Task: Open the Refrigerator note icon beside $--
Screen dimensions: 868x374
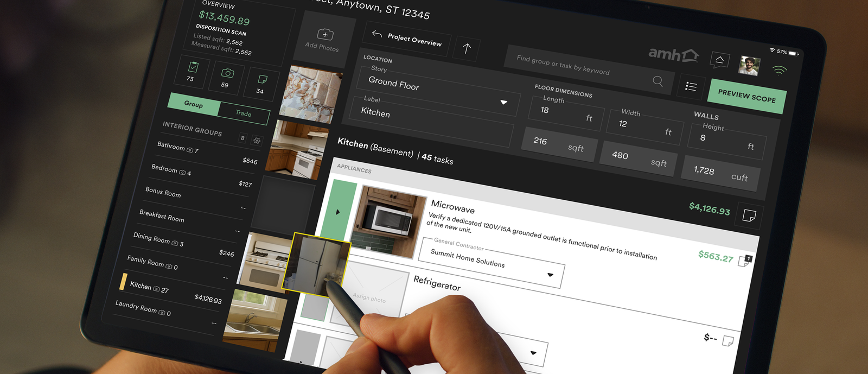Action: pyautogui.click(x=728, y=341)
